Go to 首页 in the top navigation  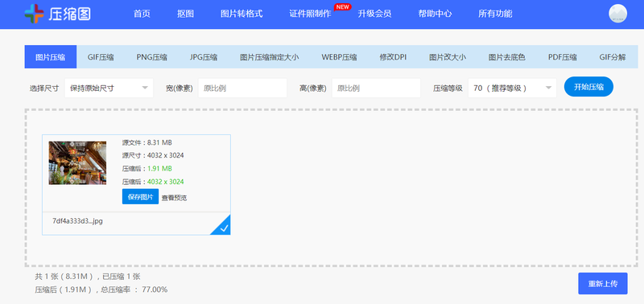pos(142,14)
